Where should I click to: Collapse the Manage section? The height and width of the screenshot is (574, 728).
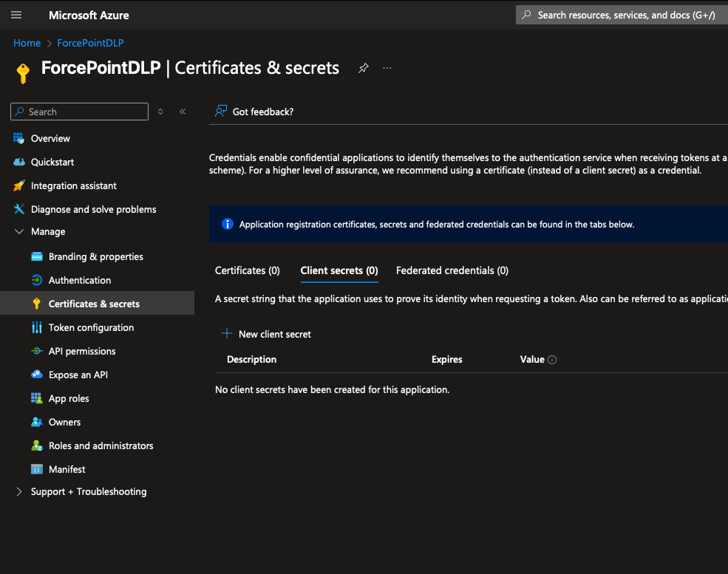[19, 231]
